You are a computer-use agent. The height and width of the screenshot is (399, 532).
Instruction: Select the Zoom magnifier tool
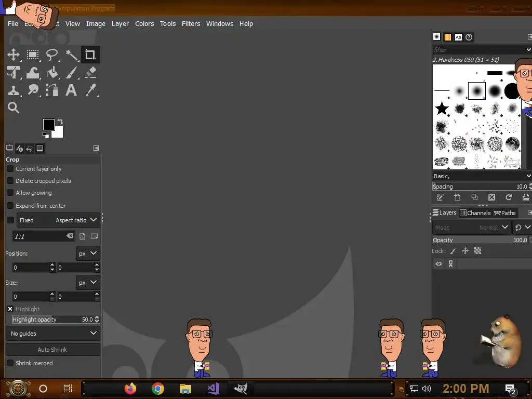tap(14, 108)
